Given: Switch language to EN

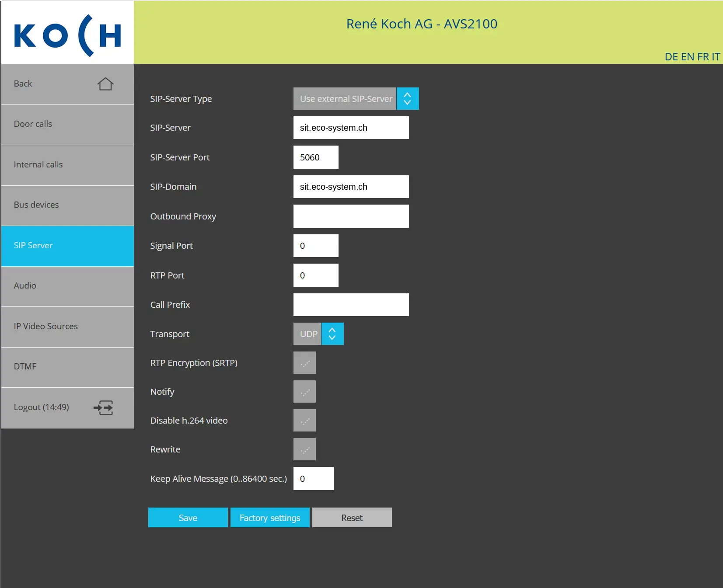Looking at the screenshot, I should click(688, 57).
